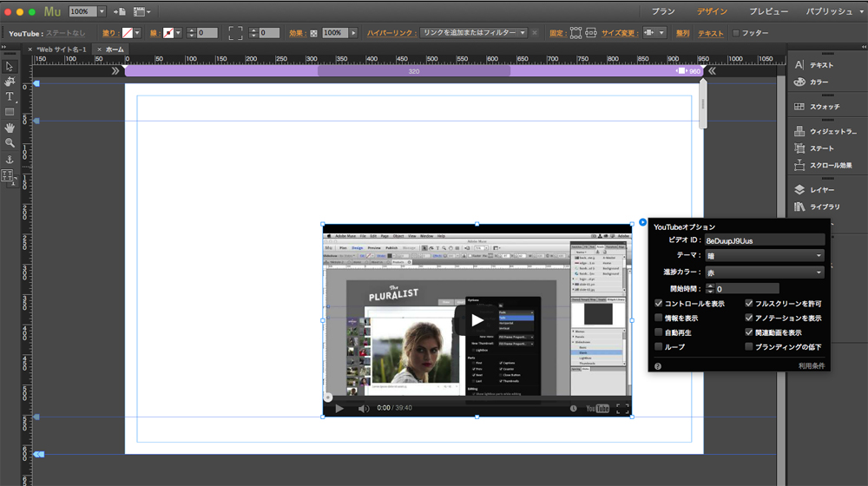Open the テキスト panel
868x486 pixels.
click(x=814, y=65)
